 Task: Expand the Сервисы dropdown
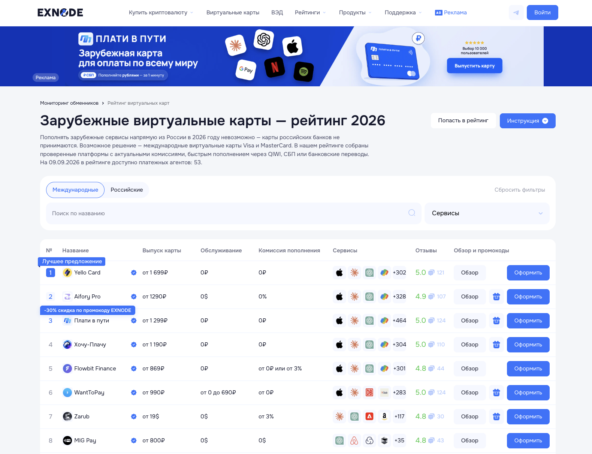click(x=487, y=213)
